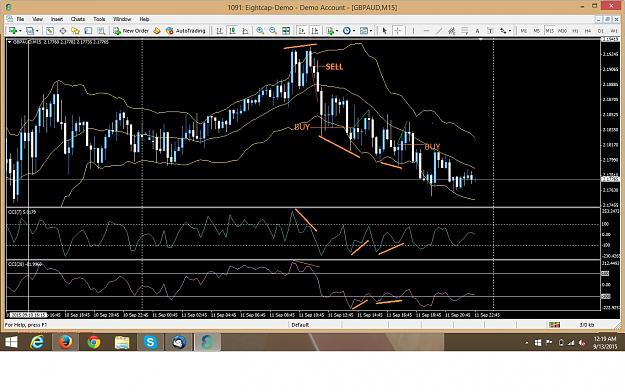Toggle Chart Shift from right border
The image size is (625, 392).
coord(315,31)
